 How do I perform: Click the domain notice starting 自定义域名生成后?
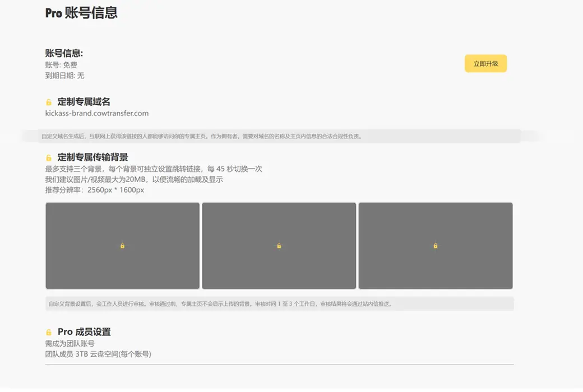coord(202,137)
